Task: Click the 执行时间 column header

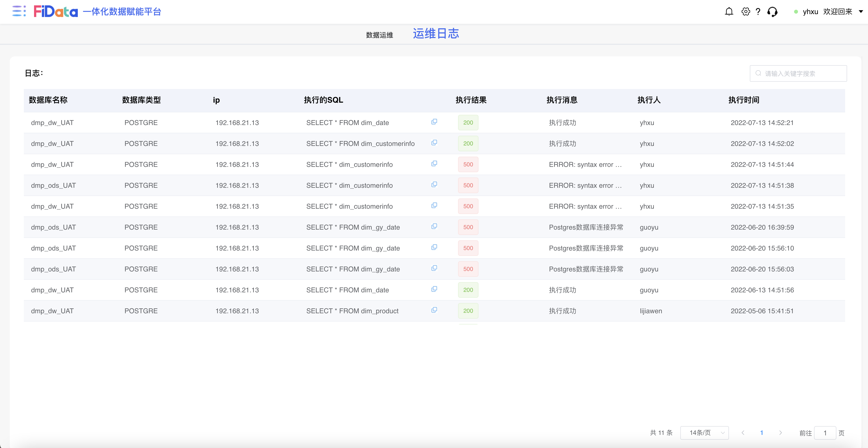Action: pyautogui.click(x=744, y=100)
